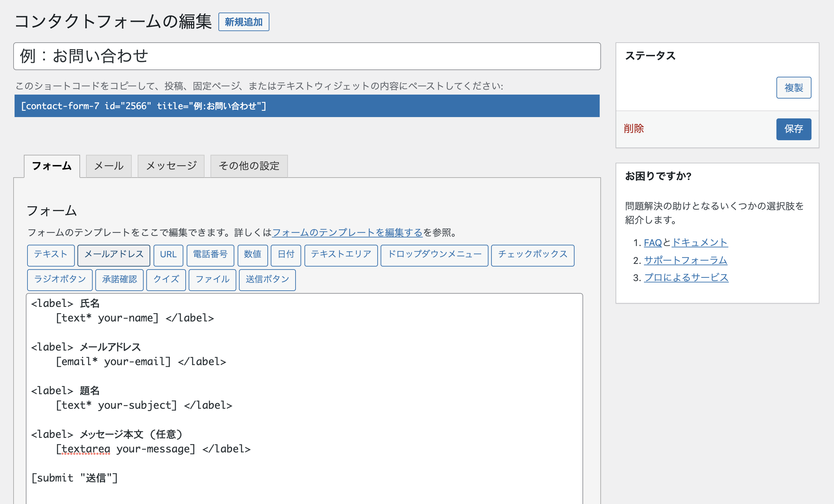
Task: Switch to the フォーム tab
Action: pos(52,166)
